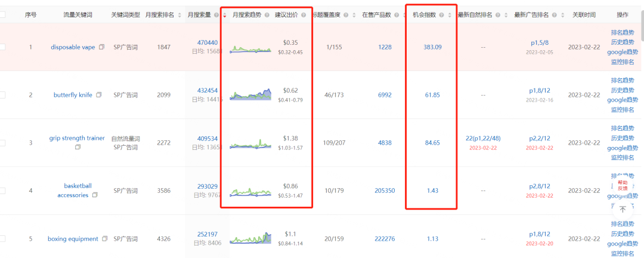Viewport: 644px width, 258px height.
Task: Open 排名趋势 for disposable vape row
Action: (x=622, y=32)
